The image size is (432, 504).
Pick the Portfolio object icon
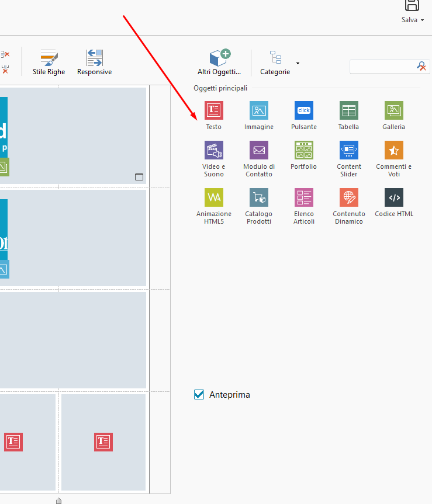303,150
